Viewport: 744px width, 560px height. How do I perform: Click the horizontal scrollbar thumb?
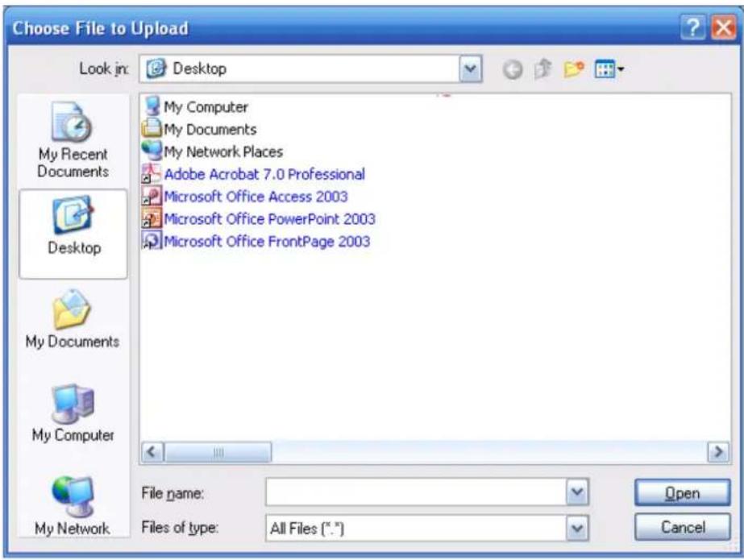218,452
